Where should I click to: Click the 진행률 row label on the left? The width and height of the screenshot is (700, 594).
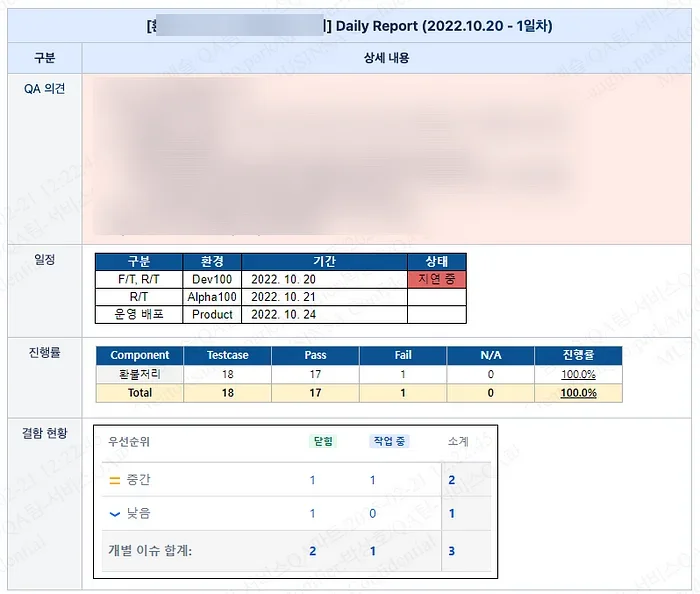(x=45, y=353)
